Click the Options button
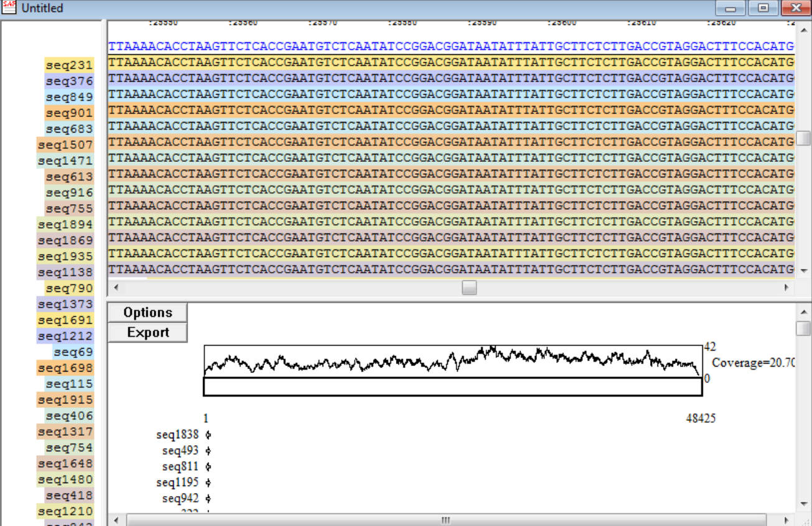 coord(148,312)
